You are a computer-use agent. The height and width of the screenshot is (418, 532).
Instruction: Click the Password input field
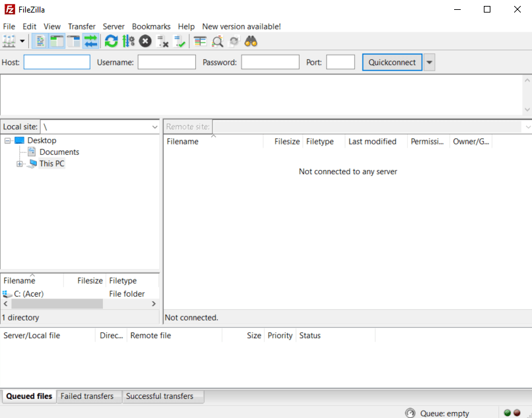coord(270,62)
